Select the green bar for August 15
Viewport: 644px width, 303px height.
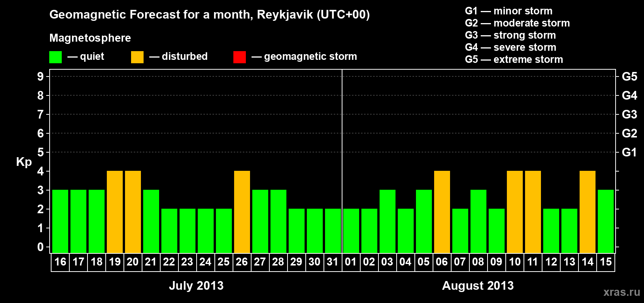coord(606,221)
